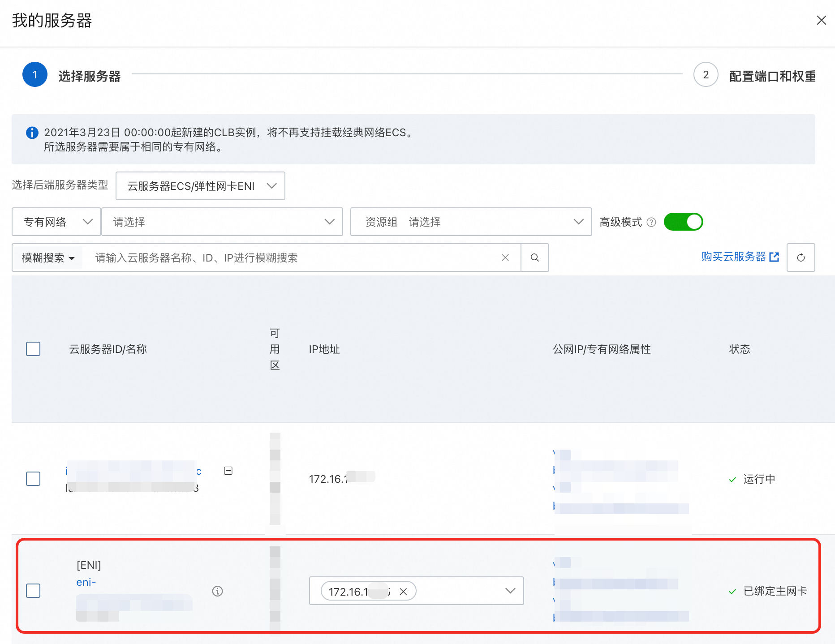Click the 状态 column header

[740, 349]
